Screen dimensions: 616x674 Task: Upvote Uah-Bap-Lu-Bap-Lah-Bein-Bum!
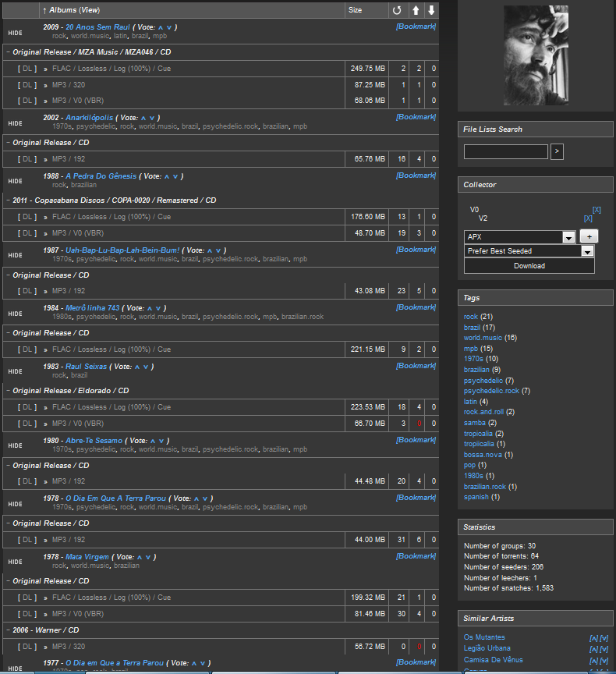point(210,250)
